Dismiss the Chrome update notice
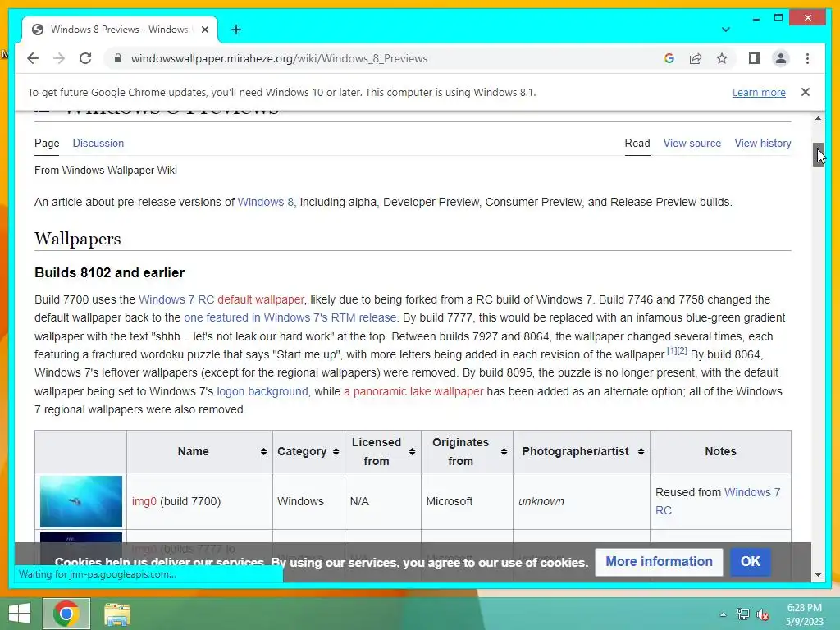The image size is (840, 630). tap(806, 92)
